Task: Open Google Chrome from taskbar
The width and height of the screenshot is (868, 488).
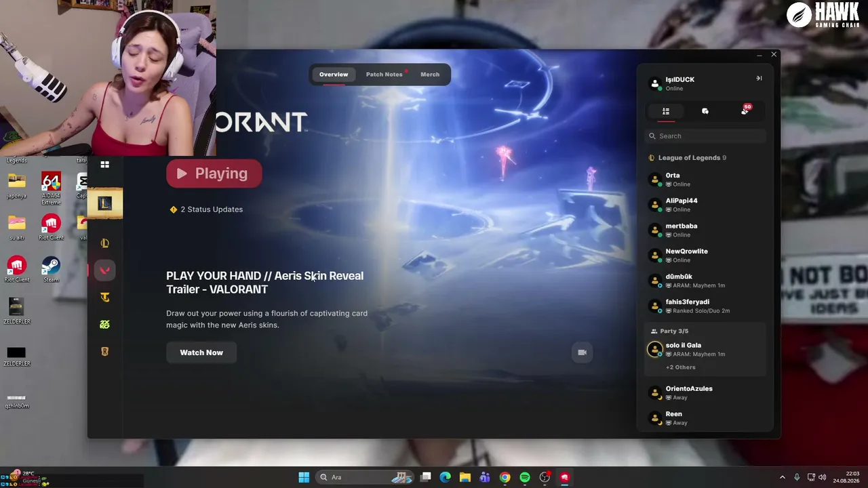Action: point(505,477)
